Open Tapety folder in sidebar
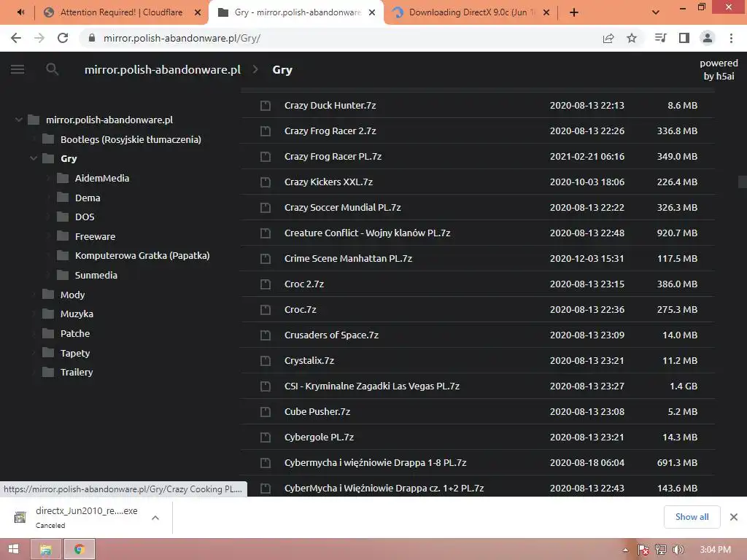 coord(75,353)
